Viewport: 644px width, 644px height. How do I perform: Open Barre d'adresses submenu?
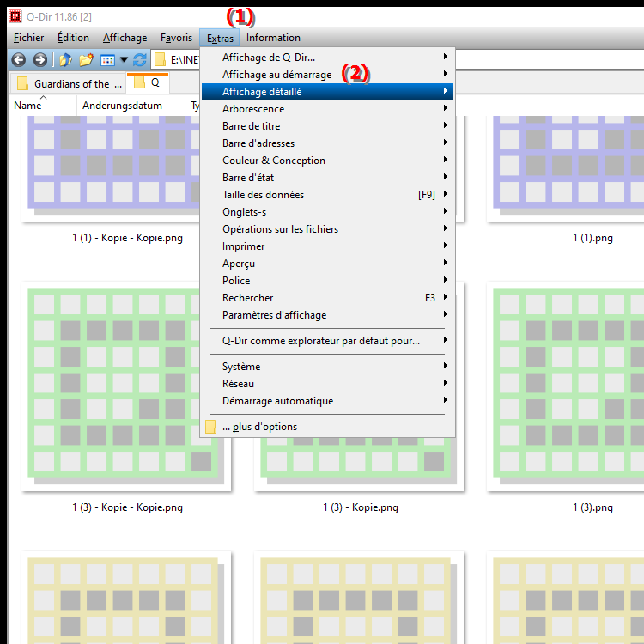327,143
